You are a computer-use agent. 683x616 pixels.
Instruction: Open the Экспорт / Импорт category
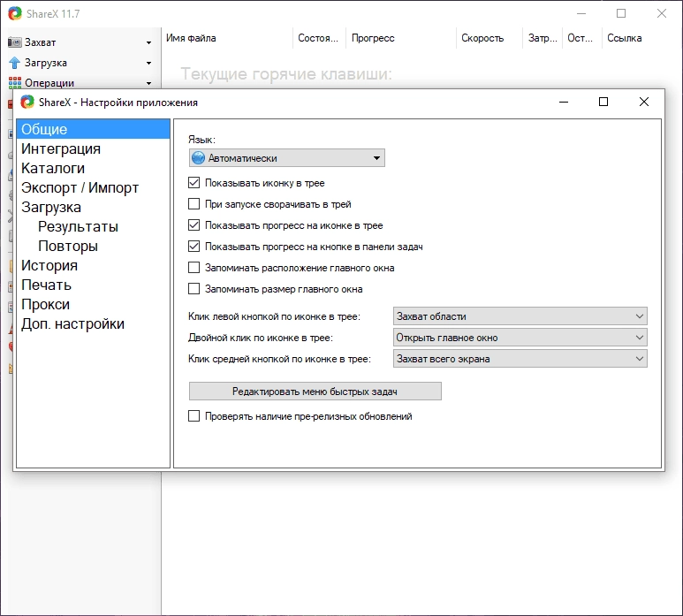[93, 187]
